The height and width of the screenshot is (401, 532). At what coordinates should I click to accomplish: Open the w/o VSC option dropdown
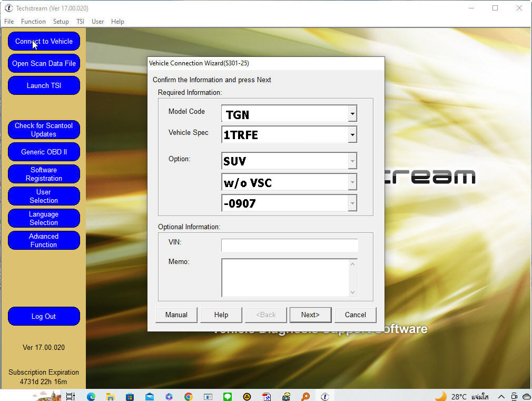tap(352, 182)
